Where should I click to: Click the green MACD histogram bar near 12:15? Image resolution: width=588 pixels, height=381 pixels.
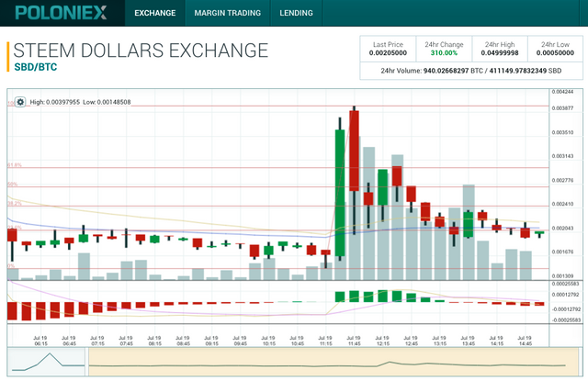coord(382,296)
